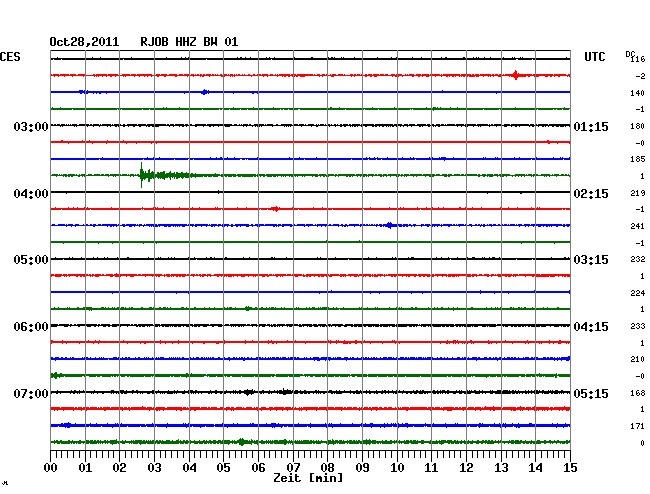Image resolution: width=650 pixels, height=494 pixels.
Task: Select minute tick label 09
Action: pyautogui.click(x=362, y=468)
